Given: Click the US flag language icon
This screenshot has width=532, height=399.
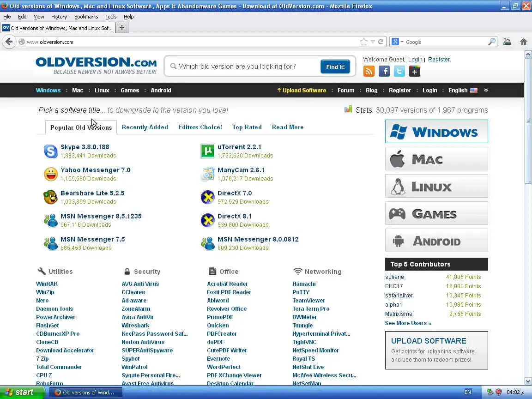Looking at the screenshot, I should (474, 90).
